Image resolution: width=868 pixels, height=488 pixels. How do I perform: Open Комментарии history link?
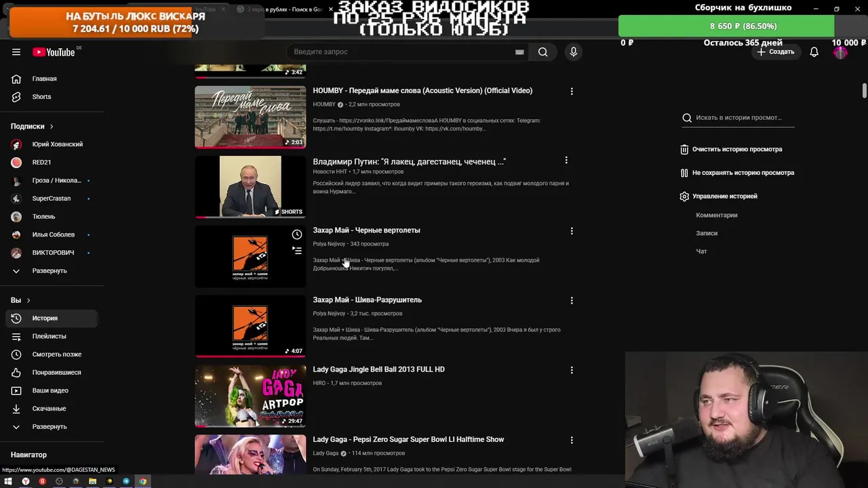(x=717, y=216)
